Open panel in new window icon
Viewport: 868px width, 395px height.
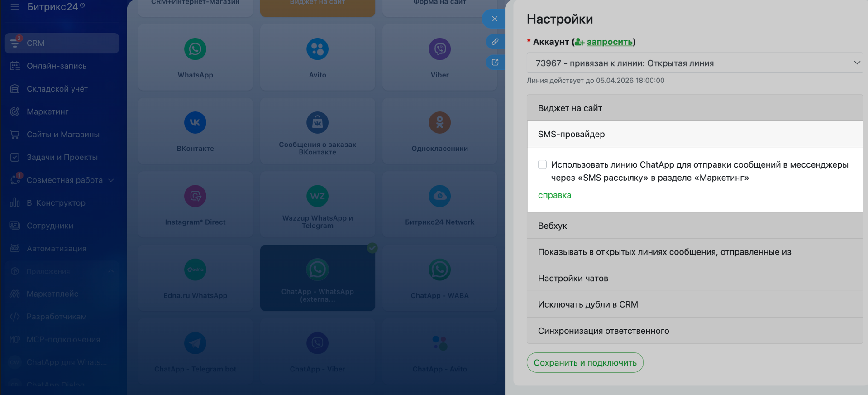(495, 62)
